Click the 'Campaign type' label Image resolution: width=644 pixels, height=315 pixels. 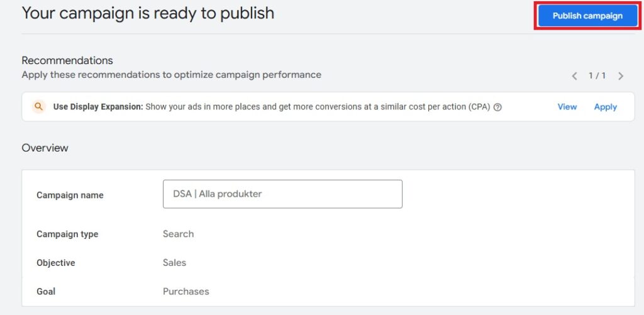(x=67, y=234)
